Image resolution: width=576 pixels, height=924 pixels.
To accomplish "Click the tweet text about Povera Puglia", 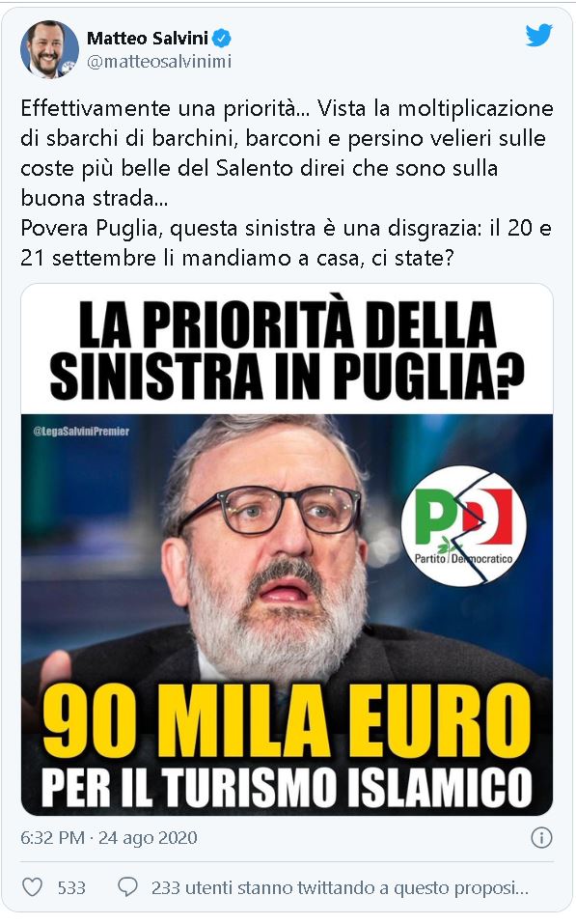I will coord(286,242).
